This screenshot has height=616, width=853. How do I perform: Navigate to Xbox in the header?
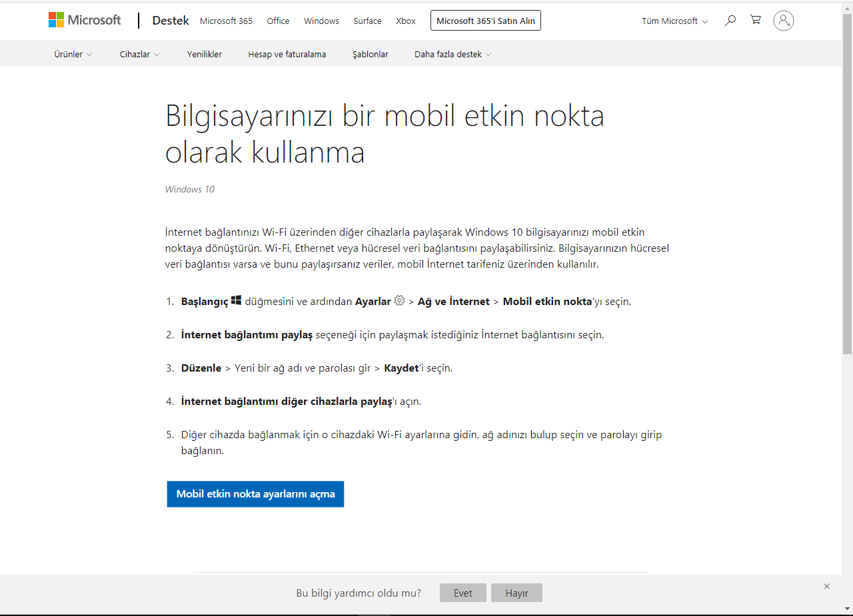pyautogui.click(x=406, y=21)
